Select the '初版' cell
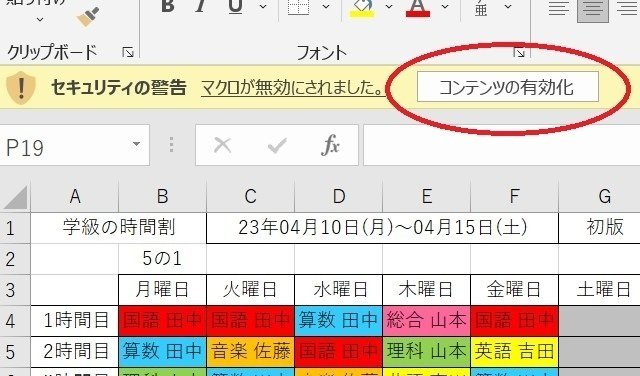The image size is (640, 376). 600,228
